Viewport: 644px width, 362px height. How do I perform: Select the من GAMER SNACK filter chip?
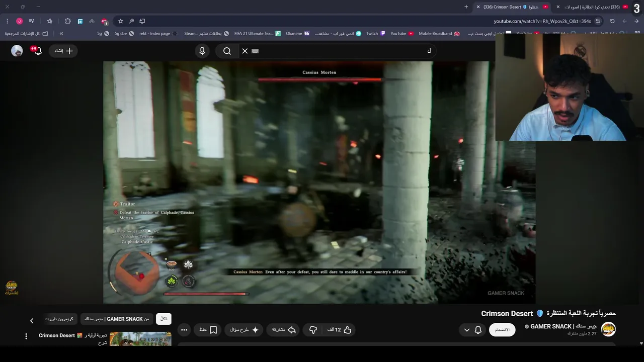point(117,319)
